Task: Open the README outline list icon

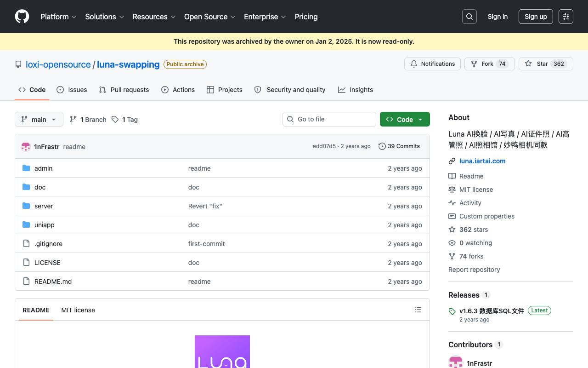Action: tap(418, 310)
